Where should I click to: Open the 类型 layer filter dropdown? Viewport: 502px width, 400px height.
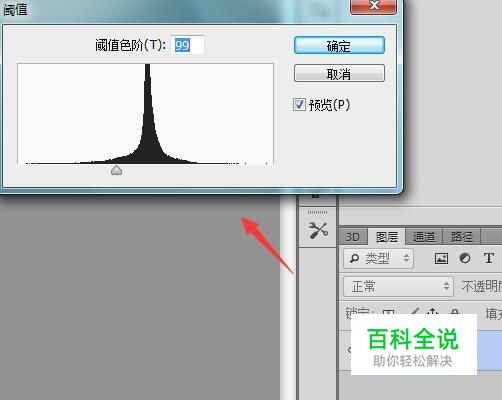point(379,258)
